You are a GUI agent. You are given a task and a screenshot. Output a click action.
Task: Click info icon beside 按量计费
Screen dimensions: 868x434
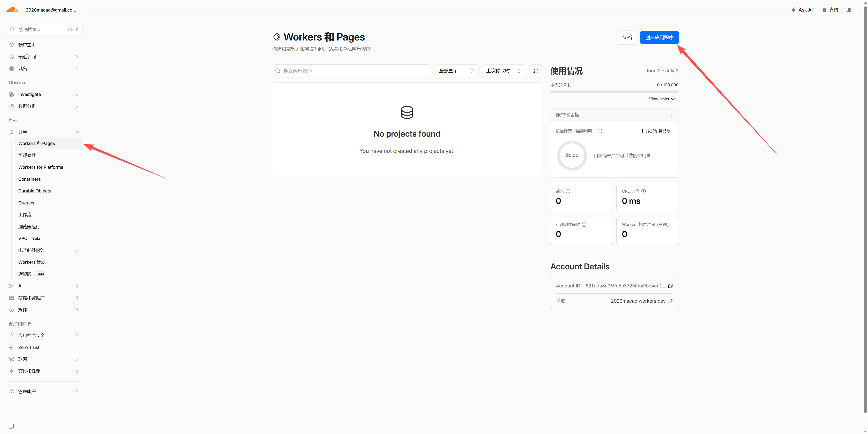[x=600, y=131]
